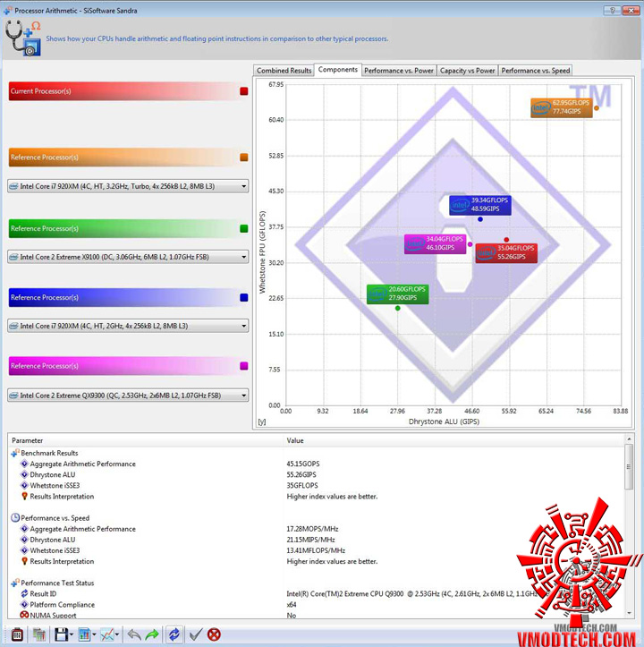Click the engine options icon in the bottom toolbar
This screenshot has height=647, width=644.
point(17,634)
